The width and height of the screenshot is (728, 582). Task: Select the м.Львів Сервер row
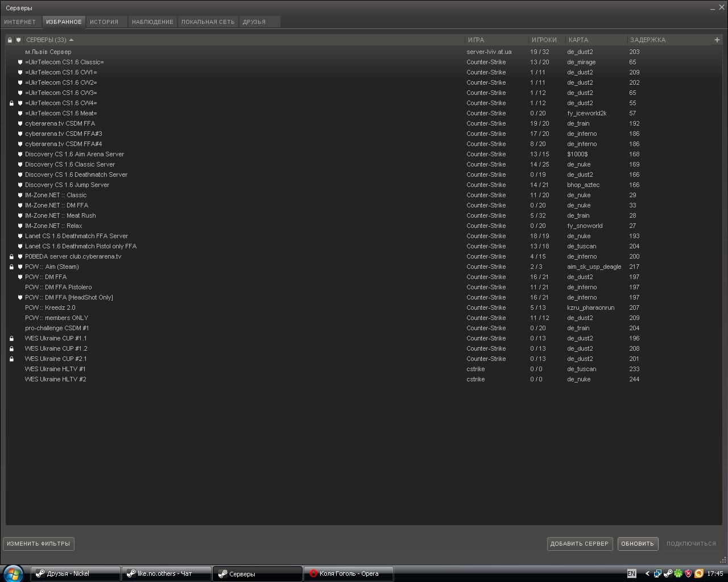click(x=364, y=52)
